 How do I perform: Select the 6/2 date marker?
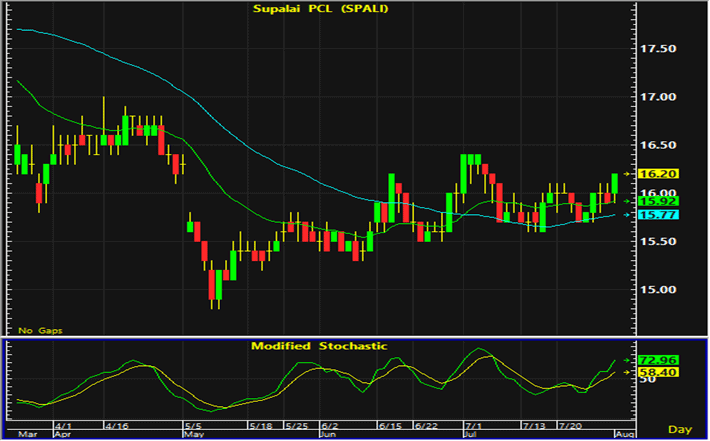[x=330, y=426]
